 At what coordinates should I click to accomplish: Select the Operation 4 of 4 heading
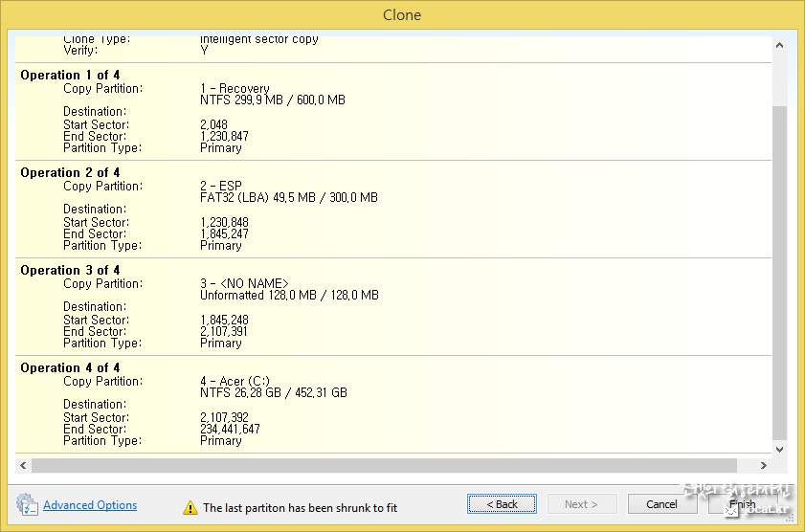(70, 368)
